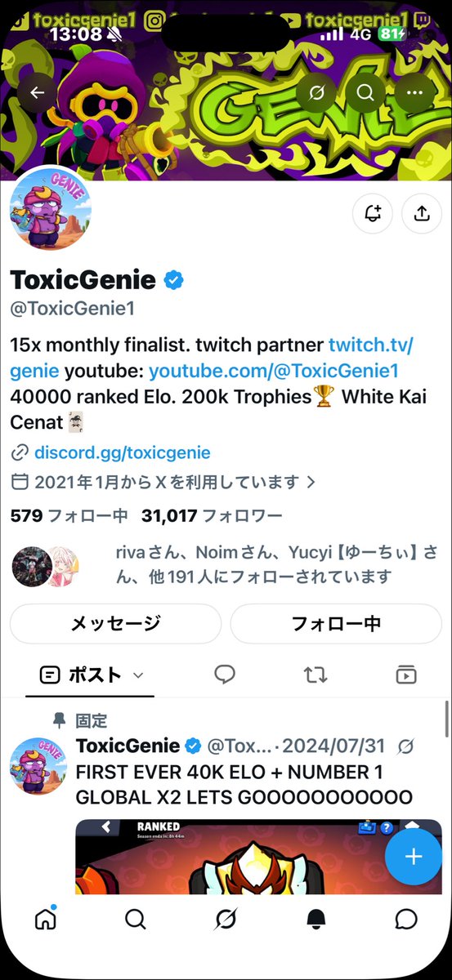Open the three-dot more options menu
This screenshot has width=452, height=980.
(416, 92)
